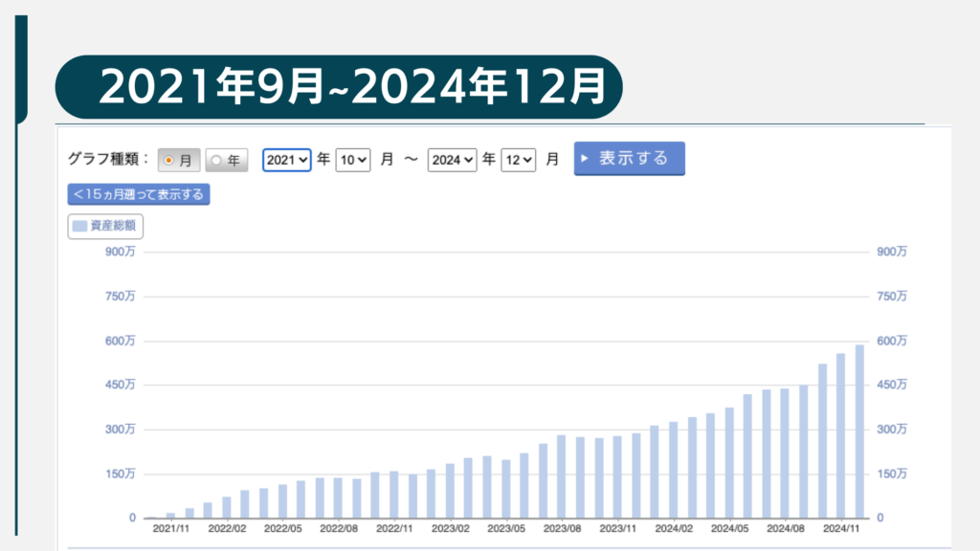Expand the end month dropdown showing 12
980x551 pixels.
coord(518,160)
